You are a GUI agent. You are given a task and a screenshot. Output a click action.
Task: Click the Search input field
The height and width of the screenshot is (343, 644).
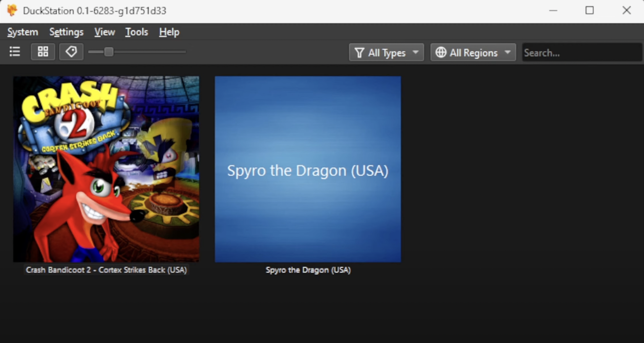pos(582,52)
